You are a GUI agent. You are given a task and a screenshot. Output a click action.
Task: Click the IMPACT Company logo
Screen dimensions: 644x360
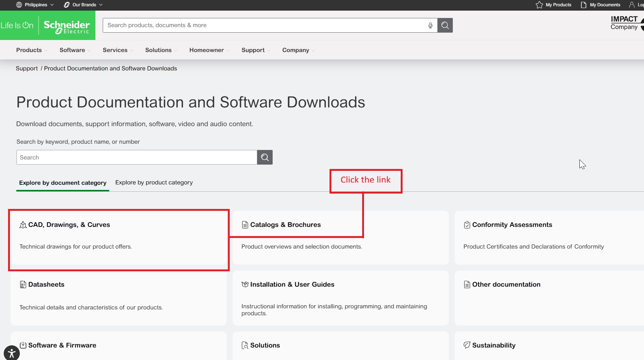(627, 23)
